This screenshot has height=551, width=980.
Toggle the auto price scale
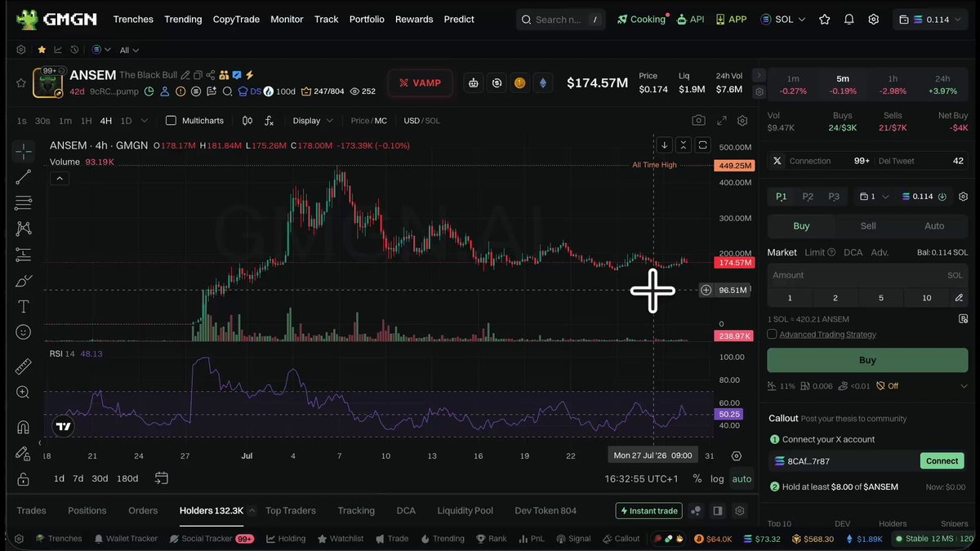(742, 479)
